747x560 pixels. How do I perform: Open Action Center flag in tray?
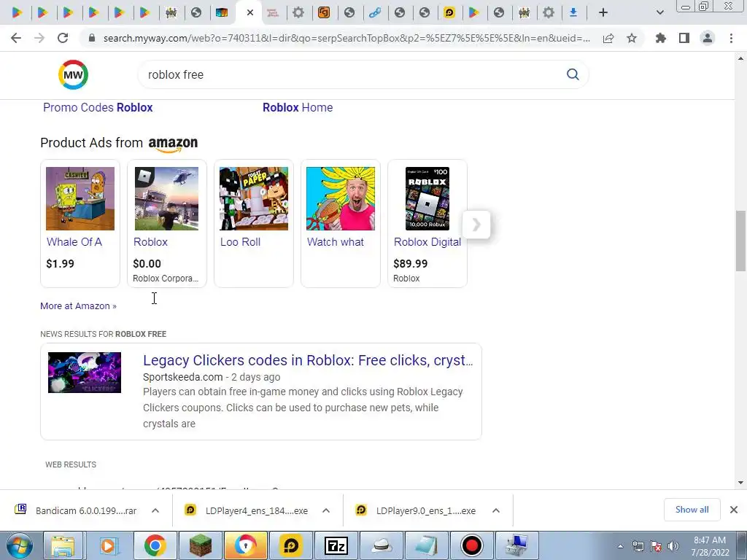(x=656, y=546)
